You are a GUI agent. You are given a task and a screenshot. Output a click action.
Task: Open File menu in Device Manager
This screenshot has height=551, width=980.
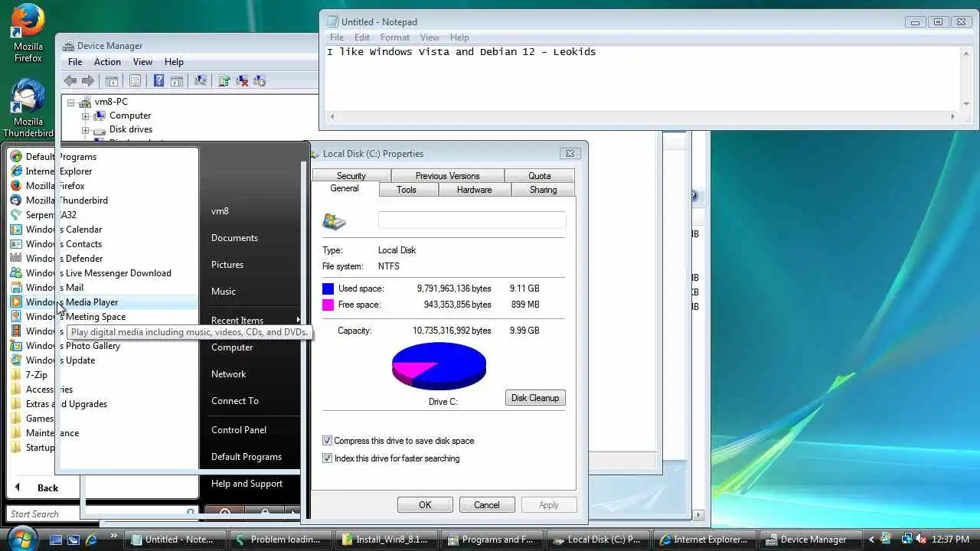point(75,62)
